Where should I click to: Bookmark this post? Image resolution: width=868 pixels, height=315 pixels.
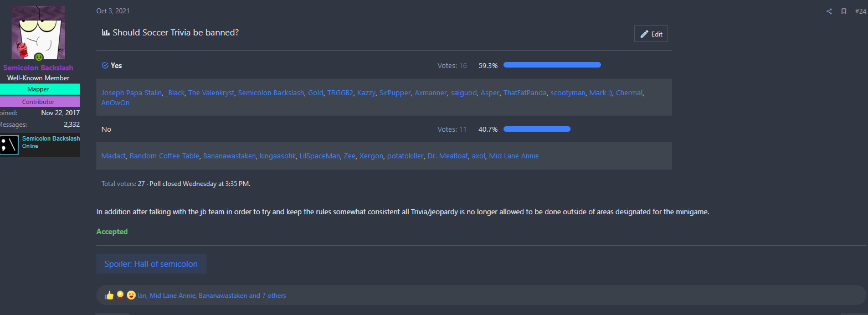844,12
